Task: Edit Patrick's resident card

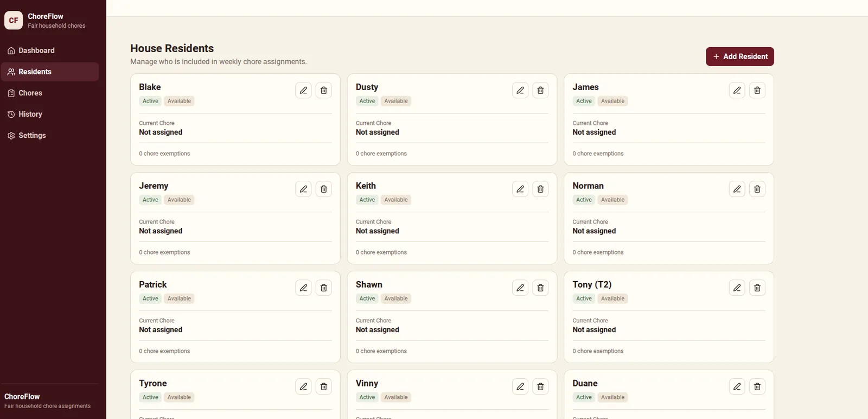Action: [303, 288]
